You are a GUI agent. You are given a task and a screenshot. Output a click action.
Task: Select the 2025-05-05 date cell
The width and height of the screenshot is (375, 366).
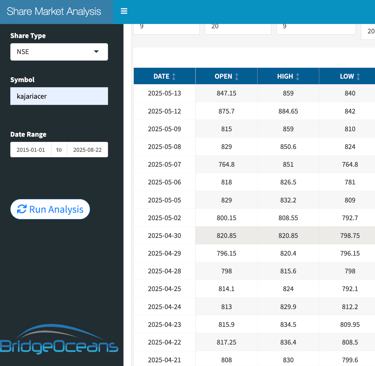(x=164, y=200)
